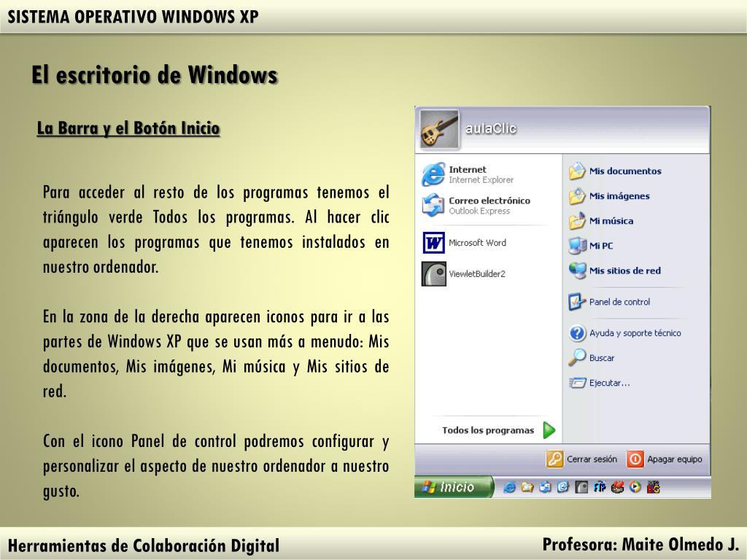Open the Mis documentos folder
The image size is (747, 560).
pyautogui.click(x=614, y=171)
